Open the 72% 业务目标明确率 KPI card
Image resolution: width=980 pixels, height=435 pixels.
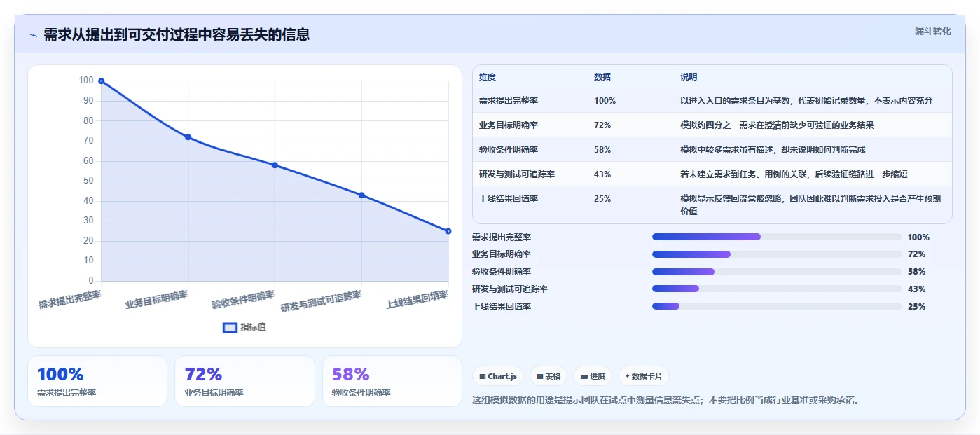(x=244, y=381)
